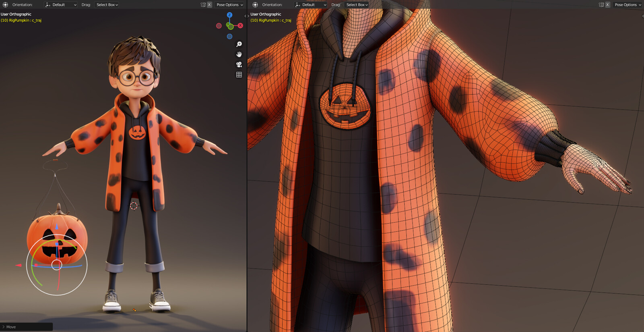This screenshot has width=644, height=332.
Task: Expand Pose Options menu in right viewport
Action: [x=628, y=5]
